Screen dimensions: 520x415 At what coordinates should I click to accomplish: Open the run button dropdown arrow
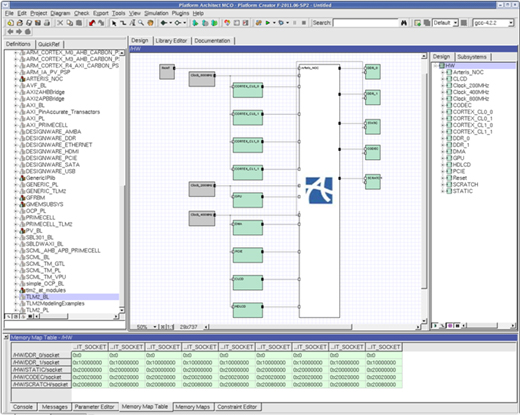click(274, 23)
